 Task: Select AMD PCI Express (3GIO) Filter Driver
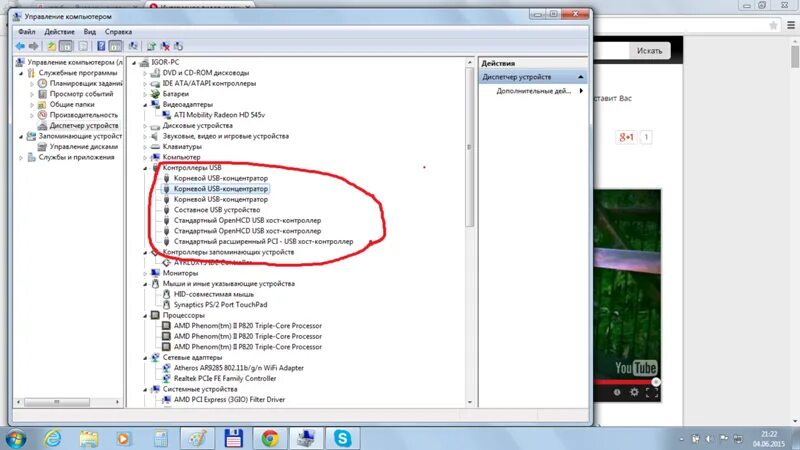click(229, 399)
